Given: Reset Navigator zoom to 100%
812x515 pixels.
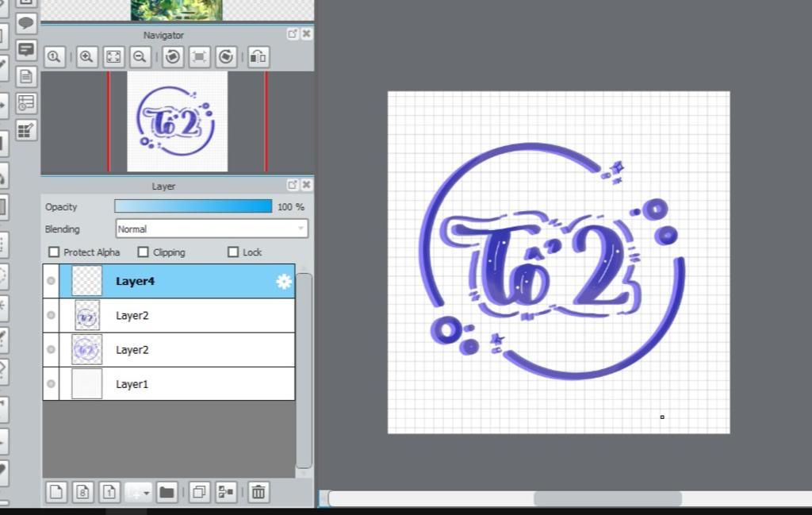Looking at the screenshot, I should (55, 56).
